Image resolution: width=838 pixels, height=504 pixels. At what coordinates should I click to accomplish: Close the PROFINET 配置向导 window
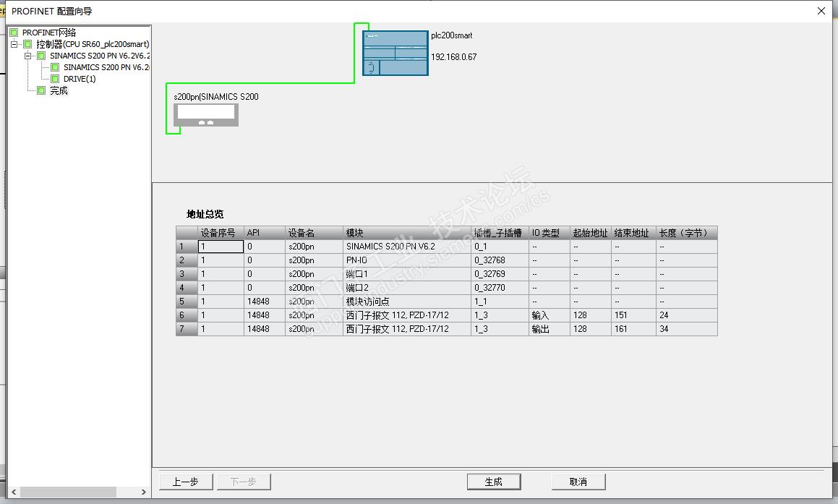coord(821,11)
